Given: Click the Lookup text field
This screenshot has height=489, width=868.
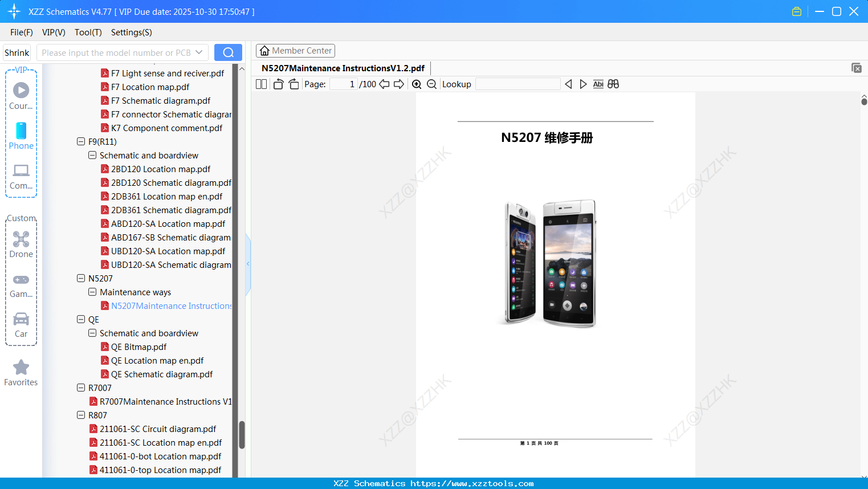Looking at the screenshot, I should click(x=518, y=84).
